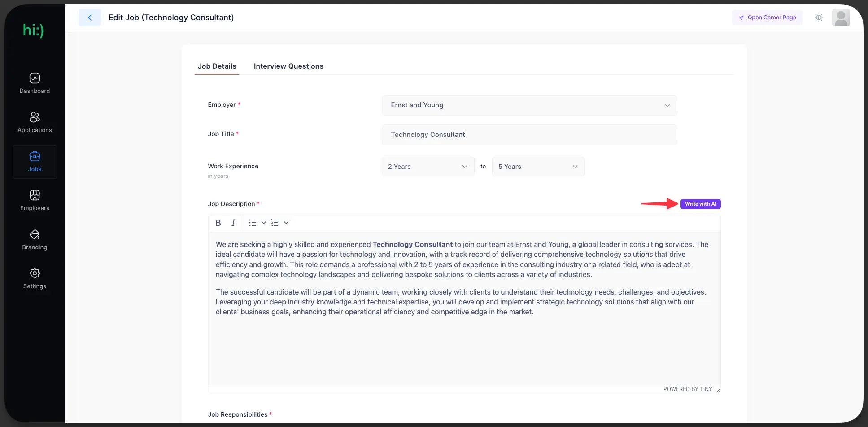Image resolution: width=868 pixels, height=427 pixels.
Task: Toggle bold formatting in editor
Action: tap(218, 223)
